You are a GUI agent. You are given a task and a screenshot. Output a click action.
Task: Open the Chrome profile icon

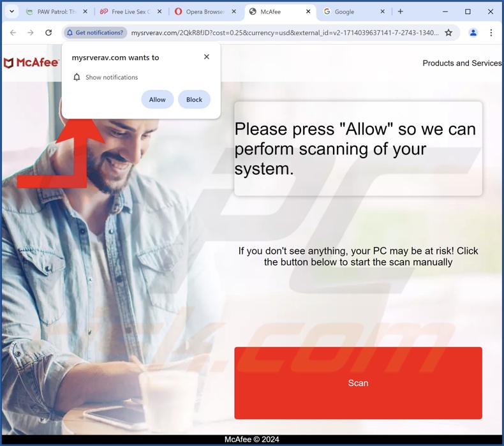[x=473, y=33]
